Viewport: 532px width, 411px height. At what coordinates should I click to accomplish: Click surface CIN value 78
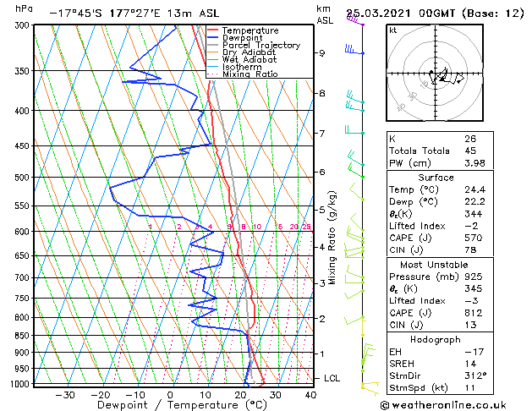pyautogui.click(x=470, y=250)
